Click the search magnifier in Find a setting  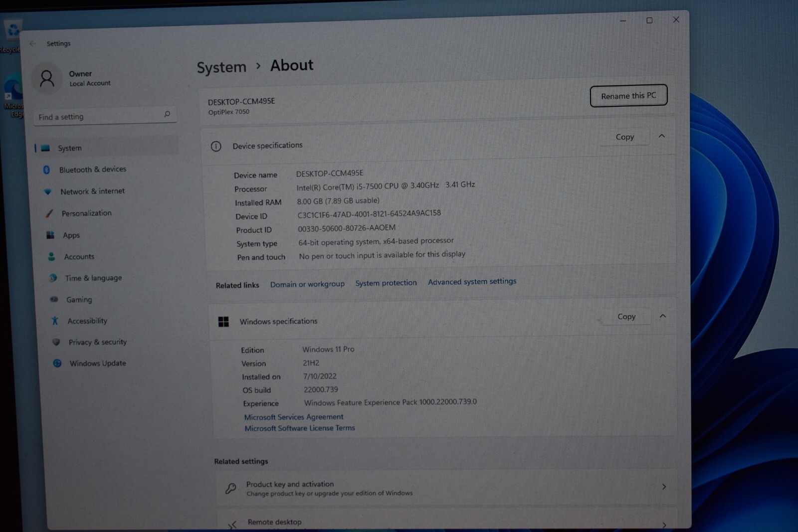[167, 114]
